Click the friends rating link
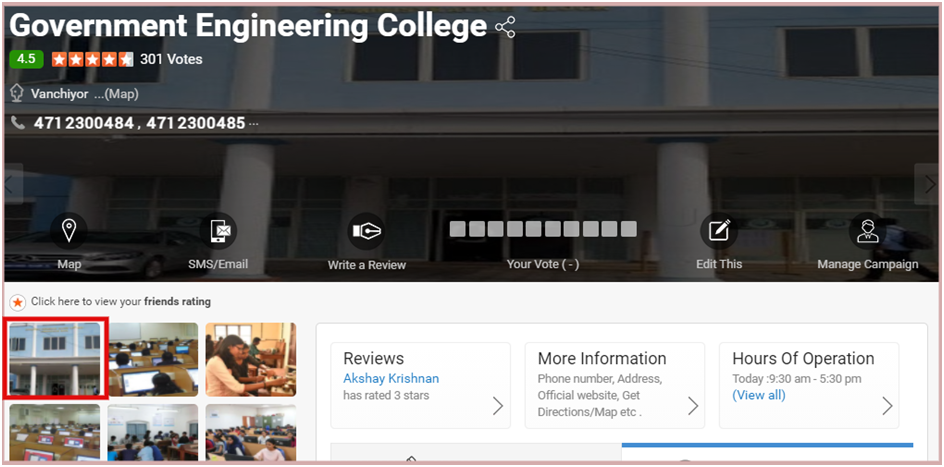 pyautogui.click(x=120, y=302)
